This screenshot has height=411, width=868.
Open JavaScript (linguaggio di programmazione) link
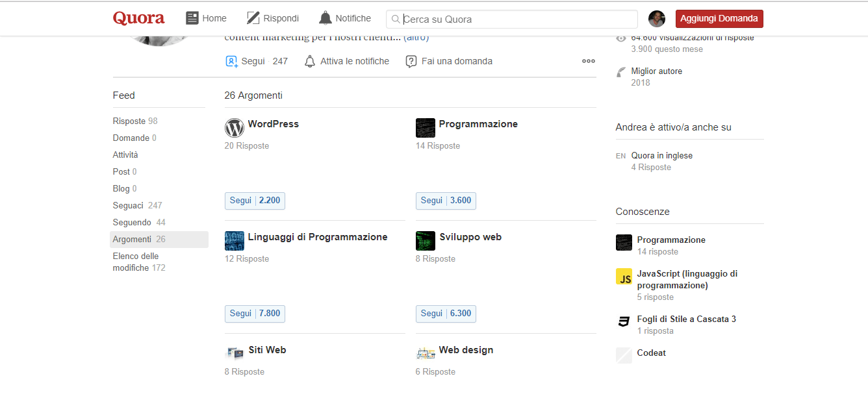[x=687, y=280]
